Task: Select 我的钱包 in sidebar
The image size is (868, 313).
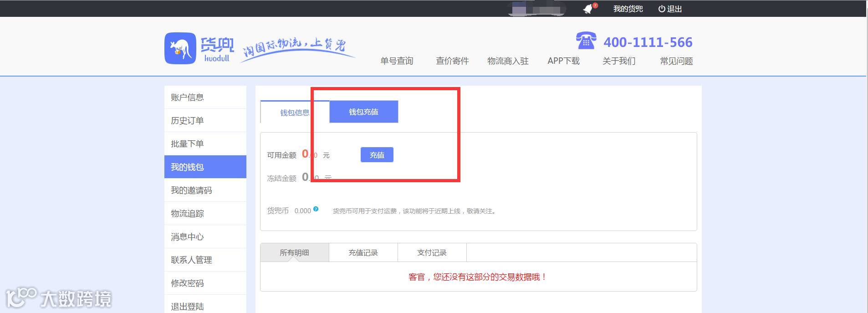Action: [x=205, y=167]
